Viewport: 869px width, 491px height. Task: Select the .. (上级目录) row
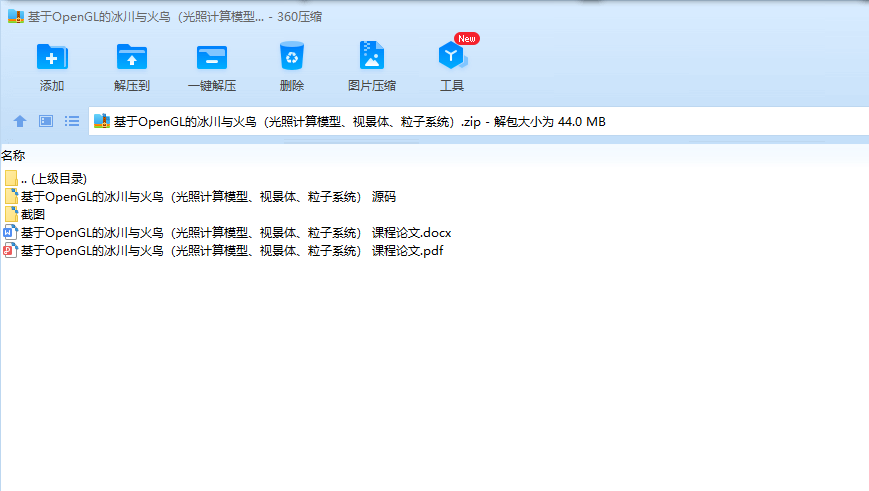pyautogui.click(x=54, y=178)
